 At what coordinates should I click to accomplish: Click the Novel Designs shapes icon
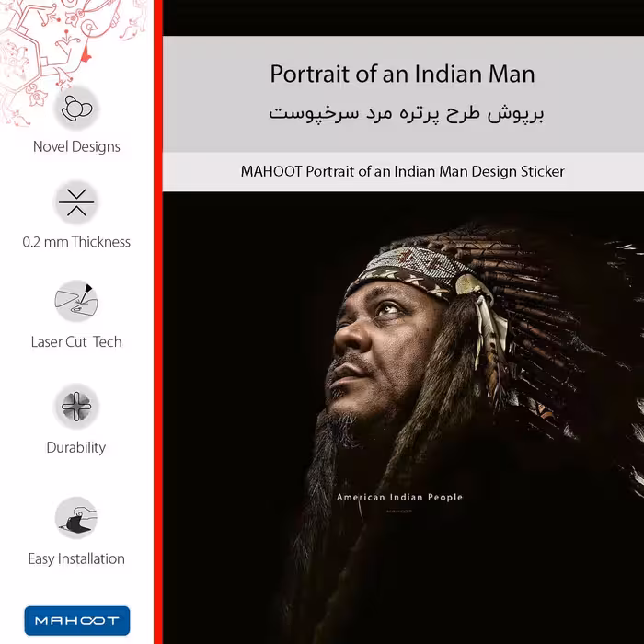click(x=76, y=109)
